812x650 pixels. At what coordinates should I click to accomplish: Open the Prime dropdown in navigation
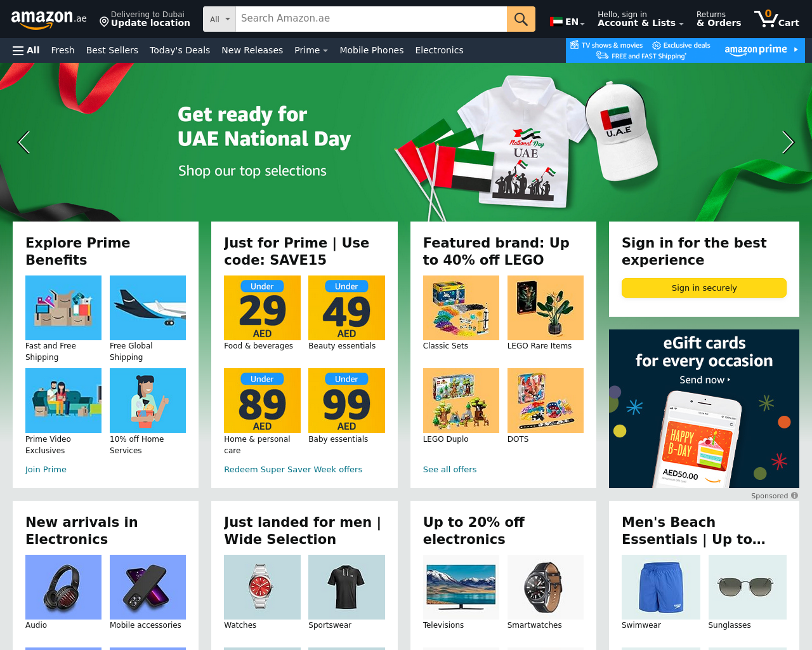click(311, 50)
